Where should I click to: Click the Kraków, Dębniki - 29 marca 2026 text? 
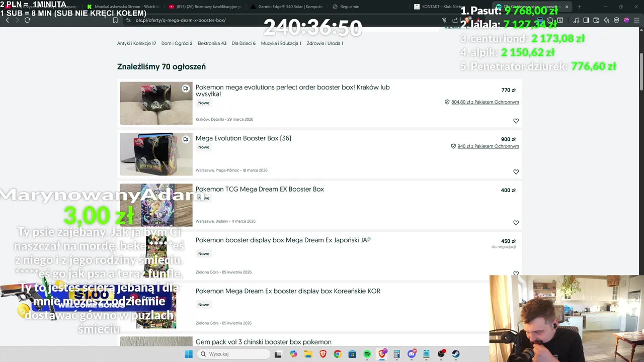point(224,120)
